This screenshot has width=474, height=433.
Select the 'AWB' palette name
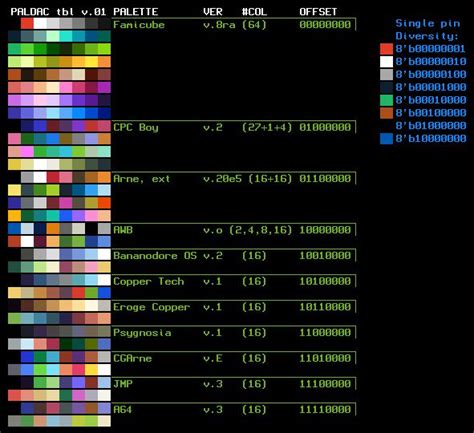pos(123,230)
